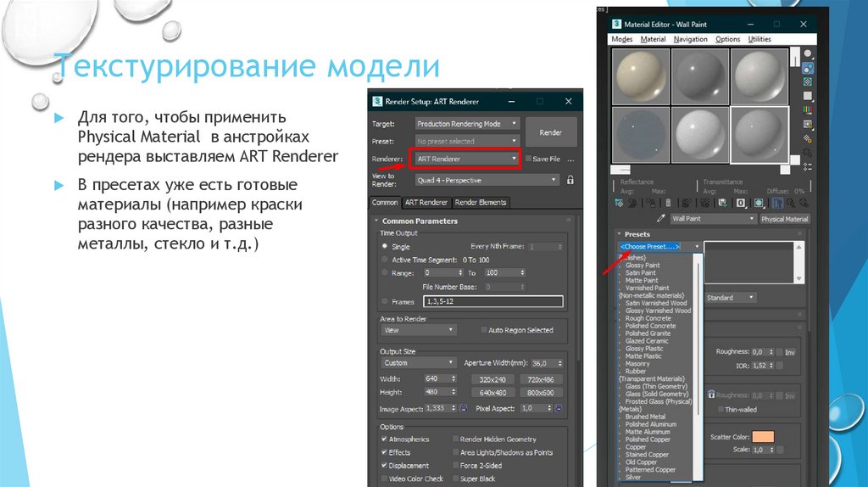Image resolution: width=868 pixels, height=487 pixels.
Task: Click the Make Unique icon
Action: point(704,203)
